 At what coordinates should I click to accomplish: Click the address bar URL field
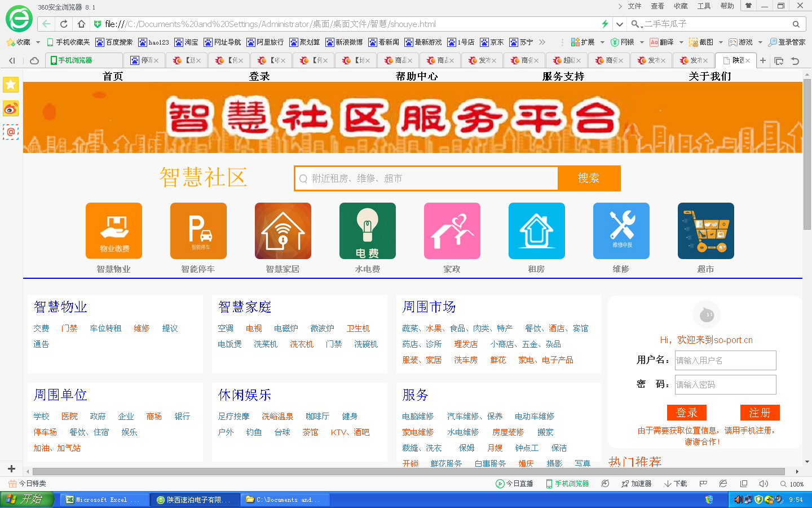coord(350,24)
